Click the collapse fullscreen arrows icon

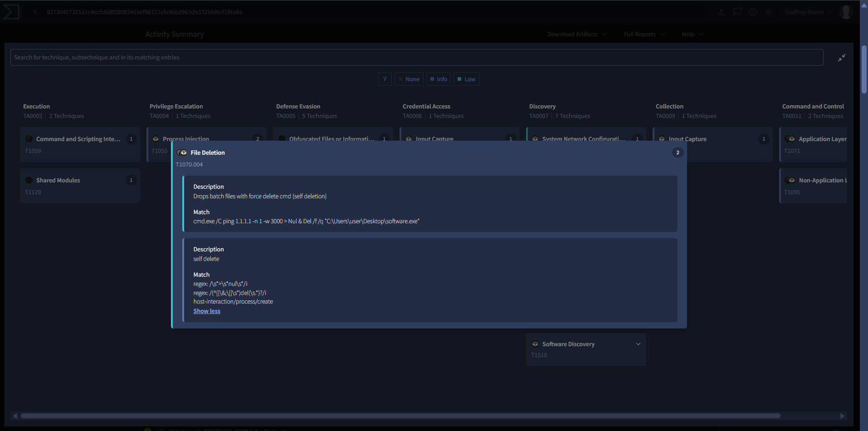pos(842,58)
